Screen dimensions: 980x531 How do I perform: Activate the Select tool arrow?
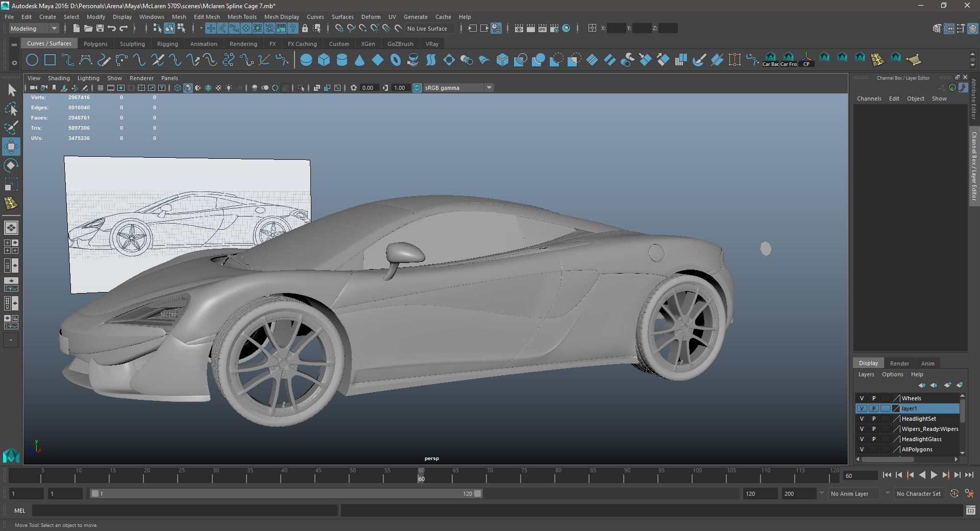tap(11, 90)
